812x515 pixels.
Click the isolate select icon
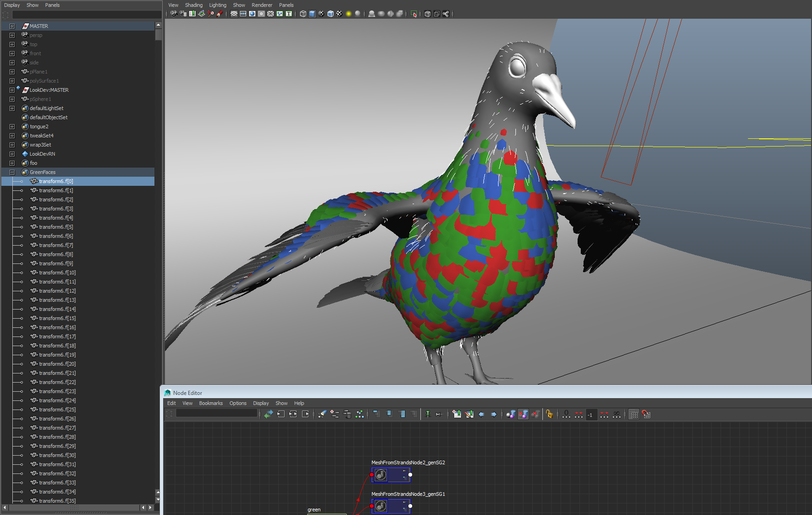(x=414, y=14)
